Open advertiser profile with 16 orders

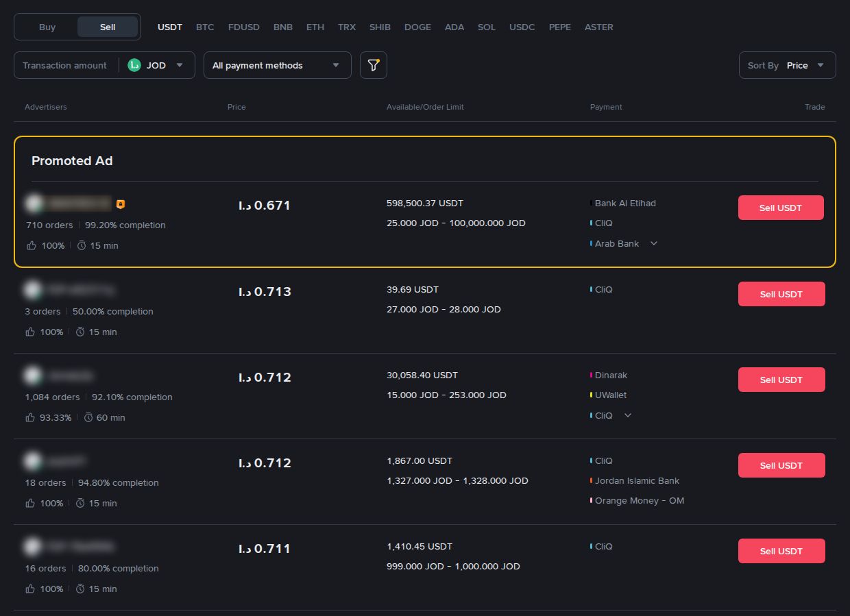pos(80,547)
